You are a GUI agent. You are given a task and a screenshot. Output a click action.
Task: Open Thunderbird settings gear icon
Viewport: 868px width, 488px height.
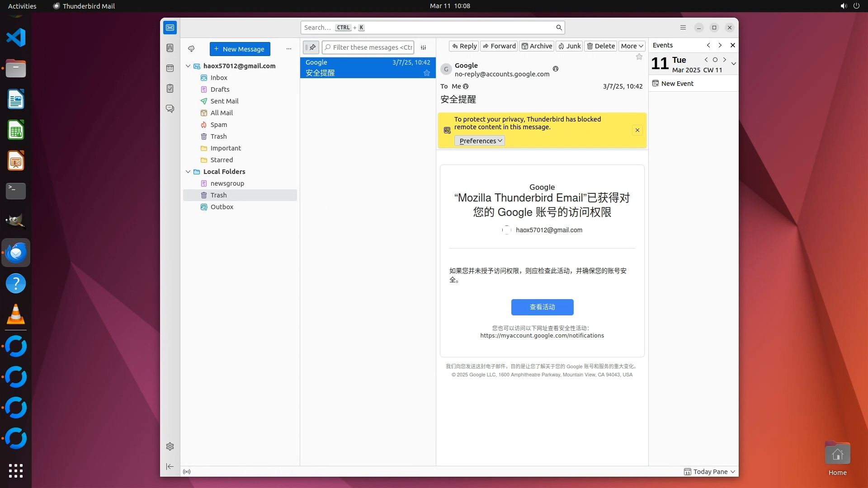[170, 446]
